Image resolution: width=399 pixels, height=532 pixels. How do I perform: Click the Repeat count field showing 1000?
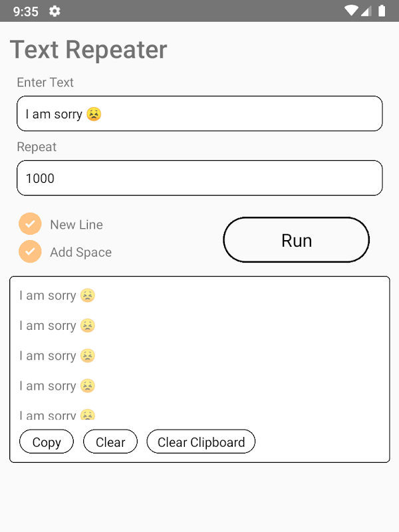point(199,178)
